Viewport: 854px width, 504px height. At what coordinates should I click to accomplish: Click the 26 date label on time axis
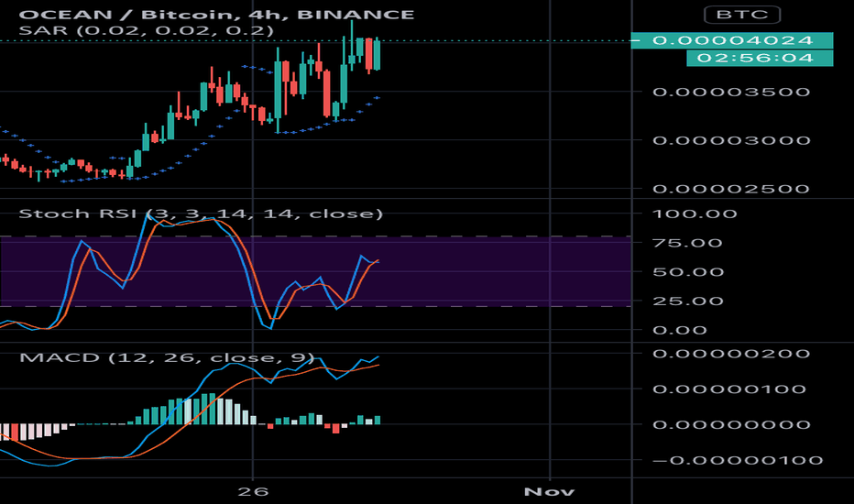point(253,492)
